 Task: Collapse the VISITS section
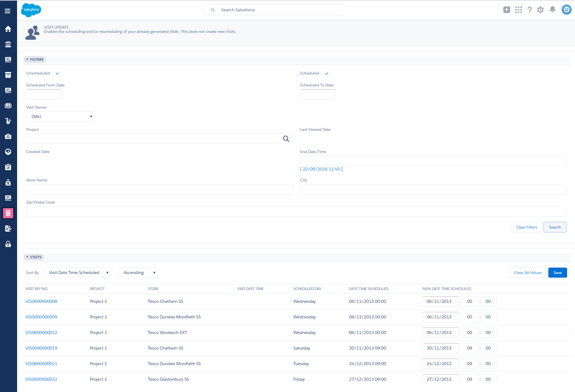34,257
